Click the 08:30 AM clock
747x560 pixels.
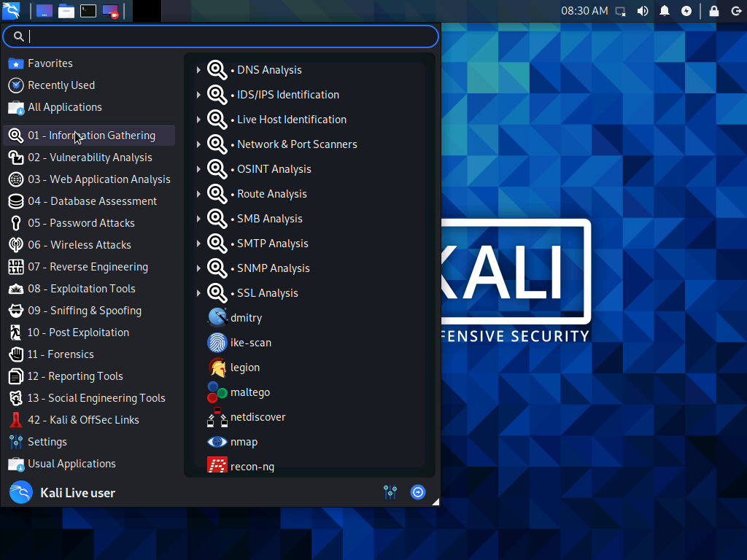(584, 11)
